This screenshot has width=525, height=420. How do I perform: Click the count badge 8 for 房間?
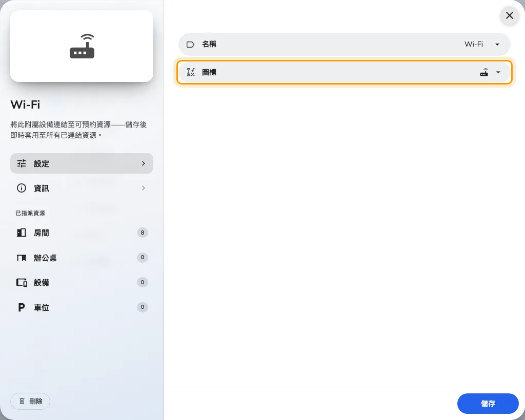(x=143, y=233)
